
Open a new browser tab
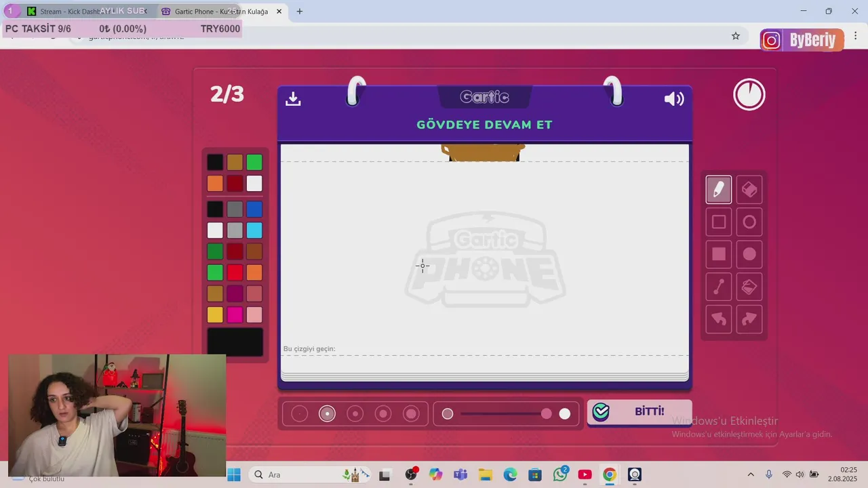300,12
